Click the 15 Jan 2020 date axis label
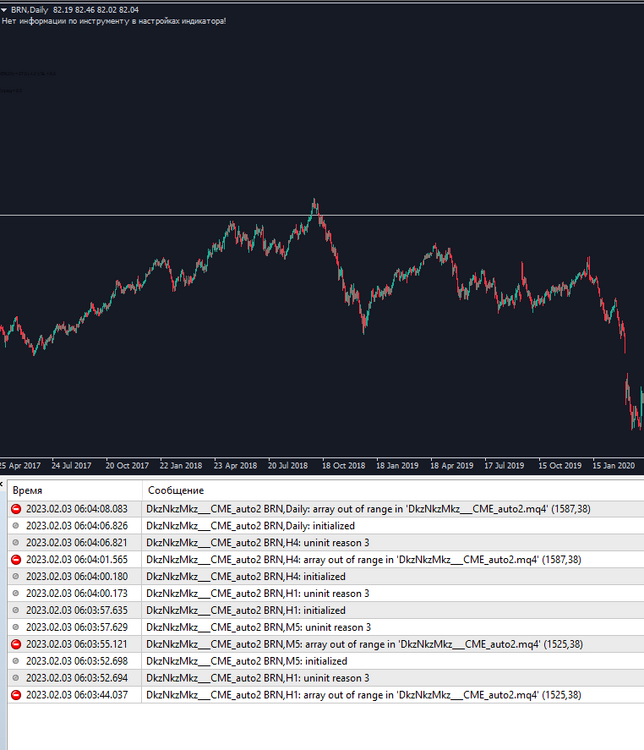 point(614,465)
